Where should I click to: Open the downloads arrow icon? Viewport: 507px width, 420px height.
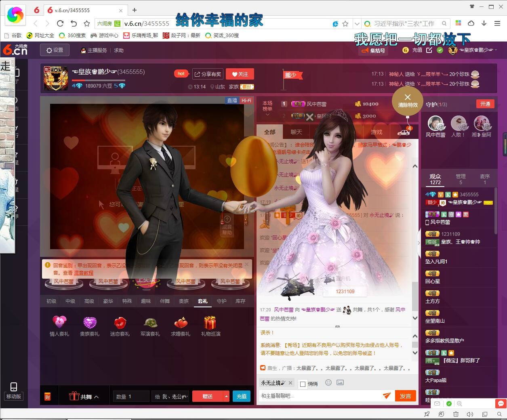point(484,23)
